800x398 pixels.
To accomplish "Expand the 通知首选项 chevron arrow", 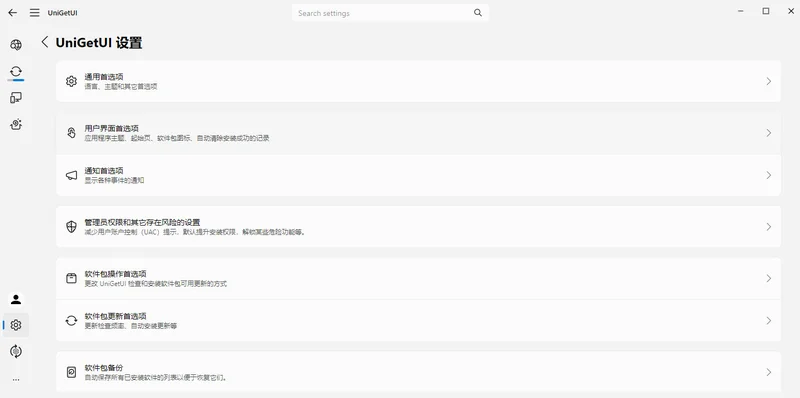I will tap(768, 175).
